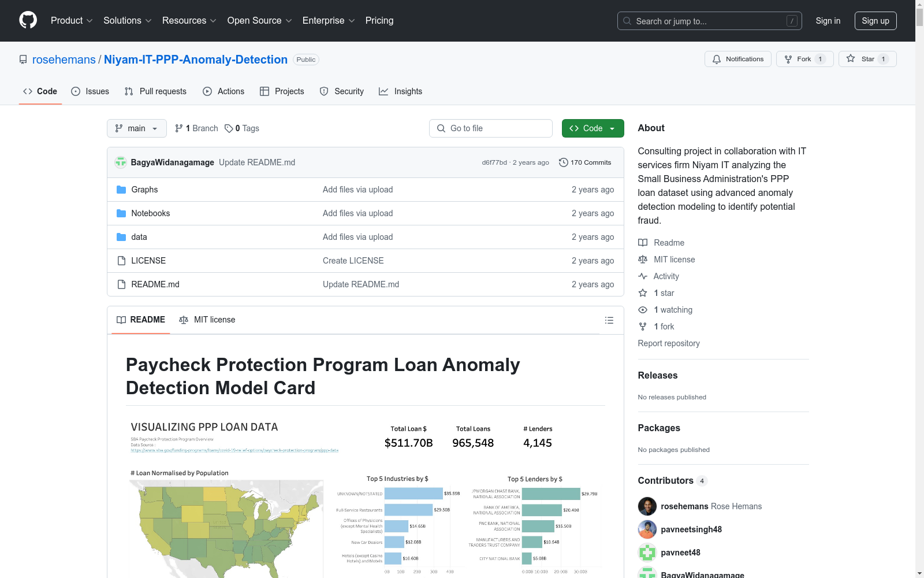Open the Contributors list link
The image size is (924, 578).
click(x=673, y=480)
